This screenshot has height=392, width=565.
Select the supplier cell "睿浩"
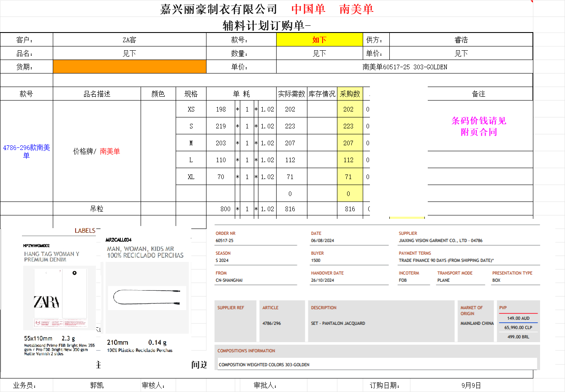[x=461, y=40]
